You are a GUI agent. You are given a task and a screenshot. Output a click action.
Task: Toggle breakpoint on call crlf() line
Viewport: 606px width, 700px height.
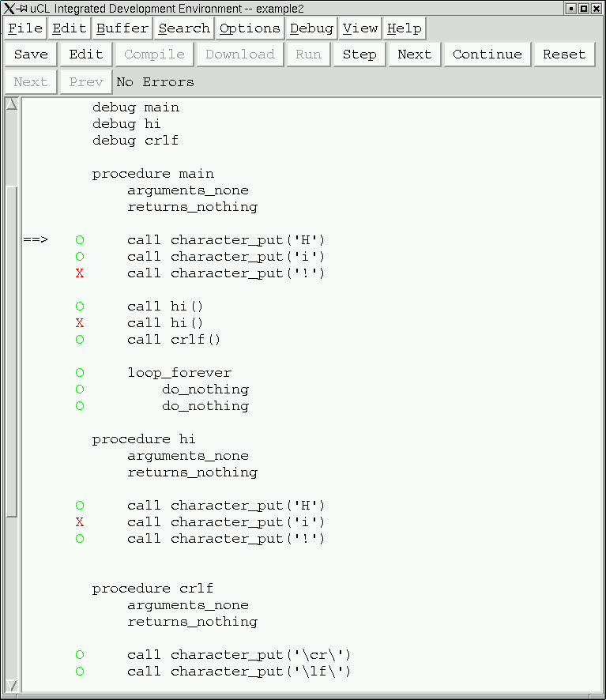pos(80,340)
